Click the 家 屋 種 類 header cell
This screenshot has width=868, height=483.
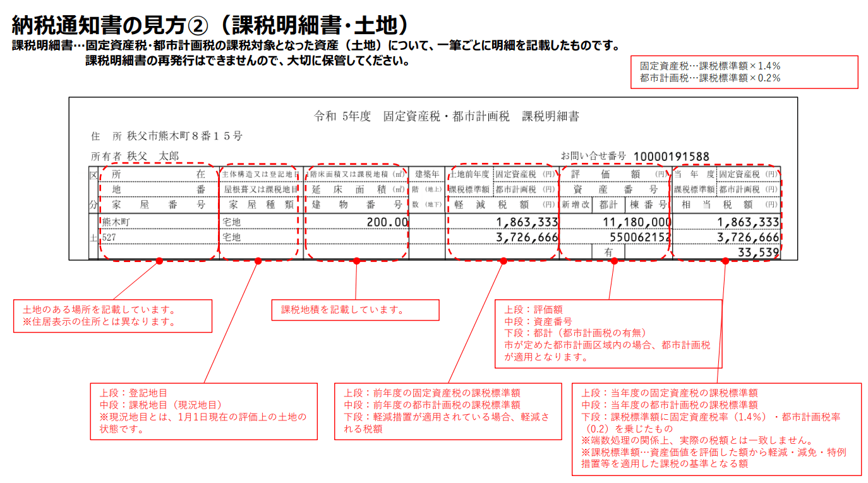[260, 205]
